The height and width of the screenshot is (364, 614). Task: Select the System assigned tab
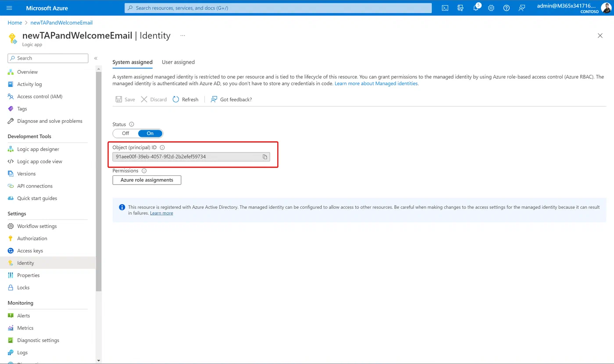pyautogui.click(x=132, y=62)
